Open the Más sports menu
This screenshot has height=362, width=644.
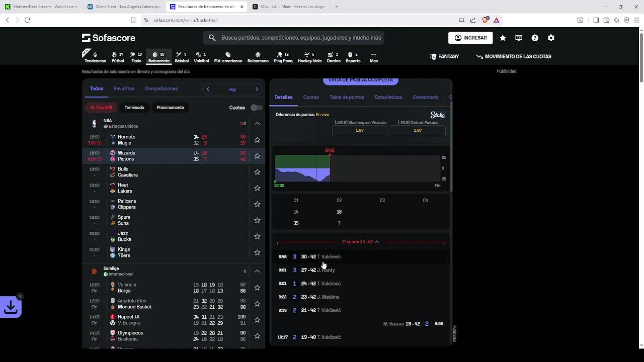tap(374, 57)
